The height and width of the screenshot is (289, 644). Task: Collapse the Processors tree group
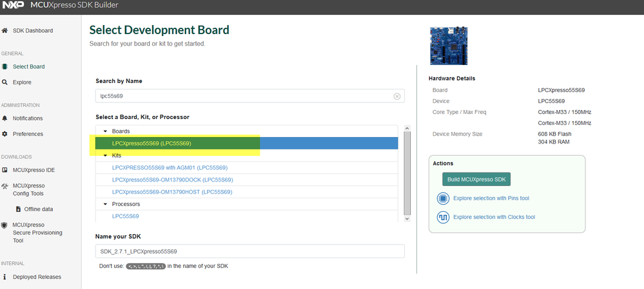[x=105, y=204]
